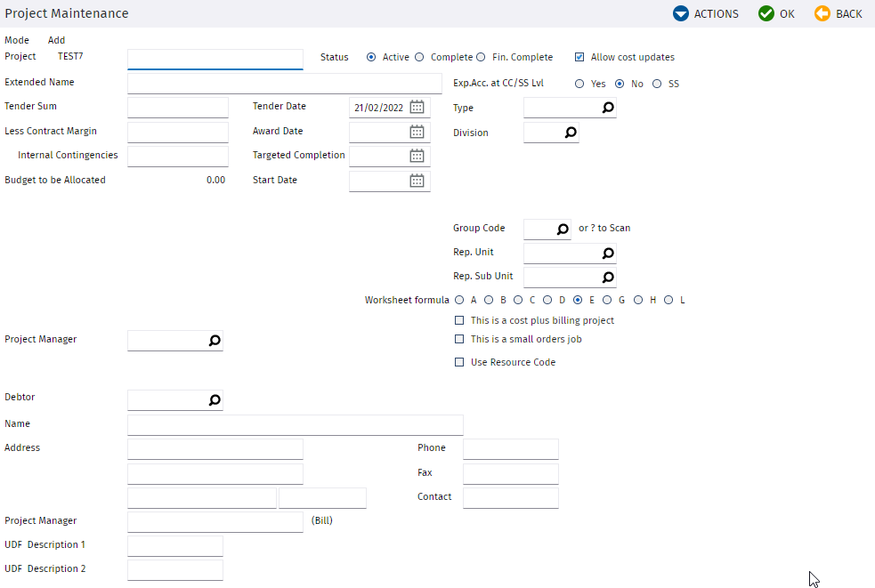Select worksheet formula A

459,300
